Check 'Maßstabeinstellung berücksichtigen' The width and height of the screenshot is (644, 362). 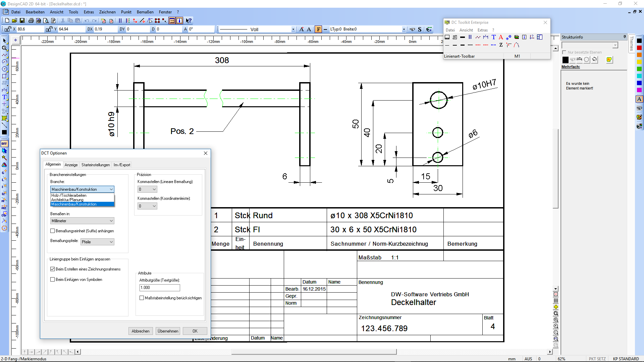coord(142,298)
